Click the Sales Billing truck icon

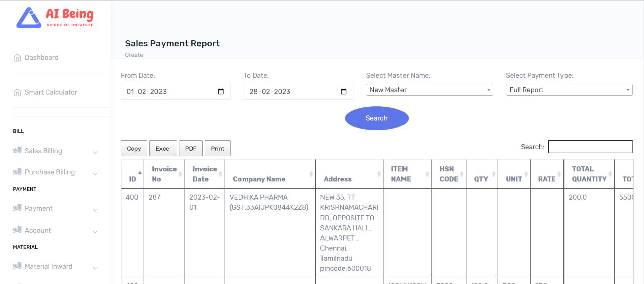coord(17,151)
